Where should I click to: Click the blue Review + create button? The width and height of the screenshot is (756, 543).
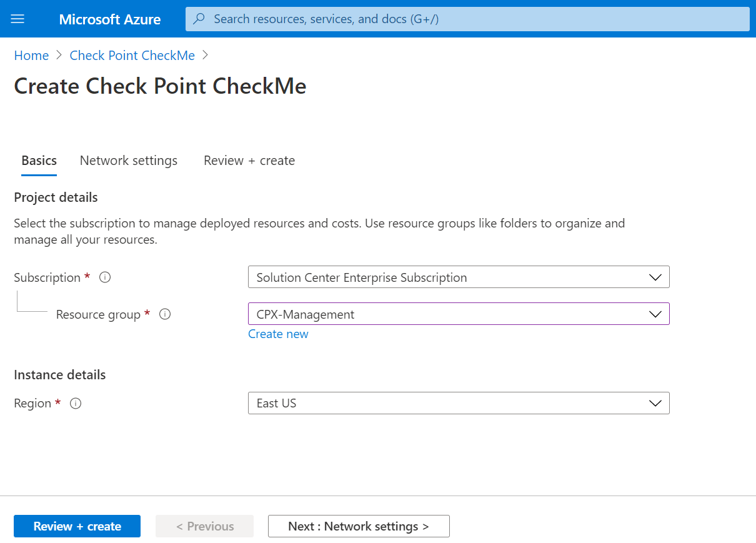pyautogui.click(x=77, y=526)
